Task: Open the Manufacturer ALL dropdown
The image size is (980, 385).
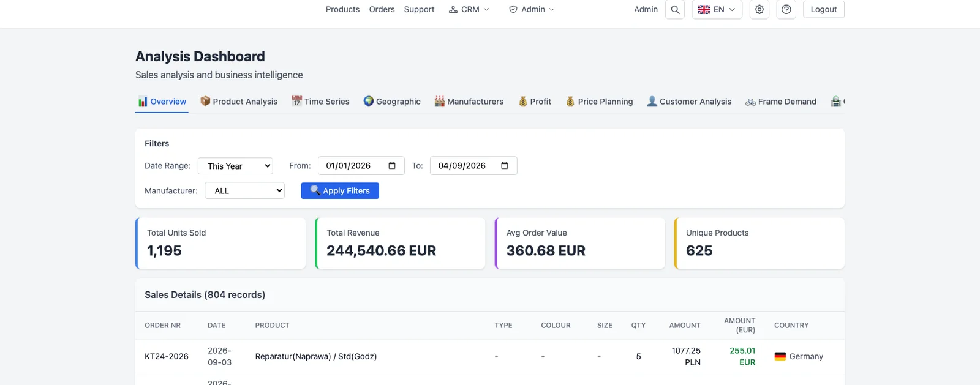Action: [245, 191]
